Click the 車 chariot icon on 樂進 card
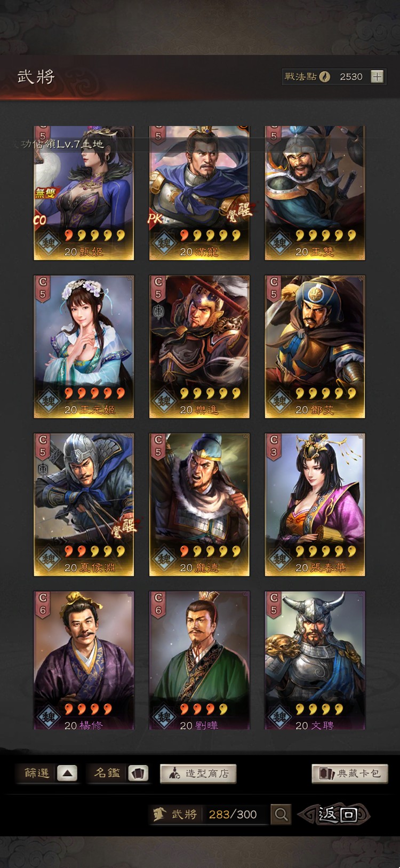The width and height of the screenshot is (400, 868). [x=158, y=312]
